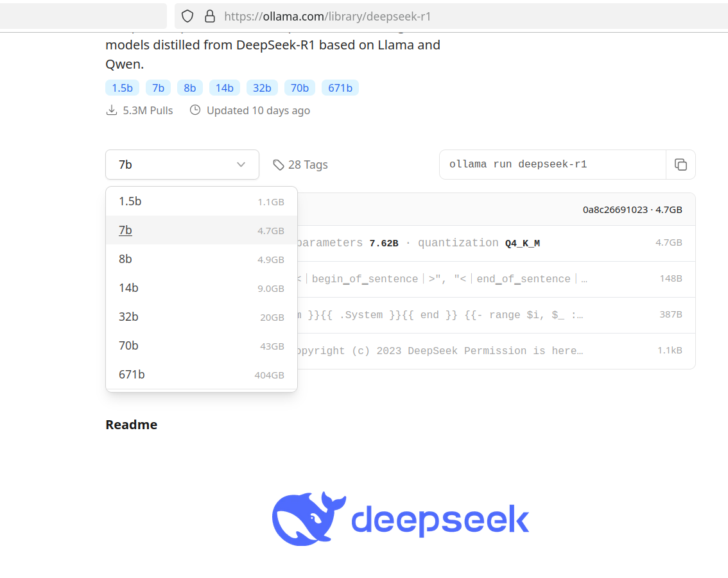Click the Q4_K_M quantization value

coord(523,243)
